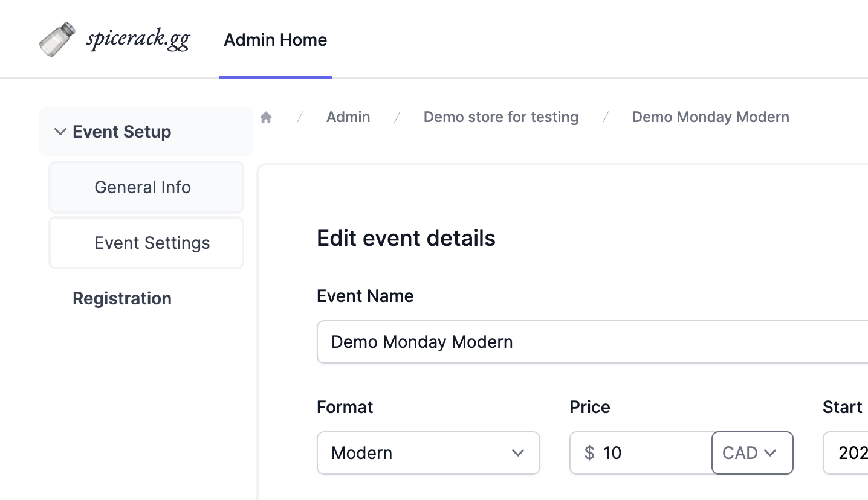Image resolution: width=868 pixels, height=500 pixels.
Task: Click the spicerack.gg wordmark
Action: (x=138, y=39)
